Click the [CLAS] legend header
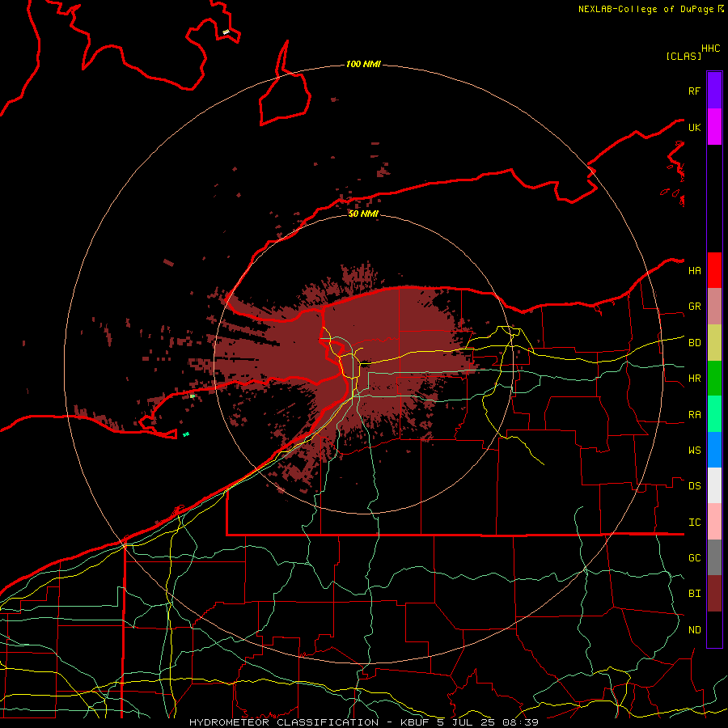This screenshot has width=728, height=728. coord(684,56)
